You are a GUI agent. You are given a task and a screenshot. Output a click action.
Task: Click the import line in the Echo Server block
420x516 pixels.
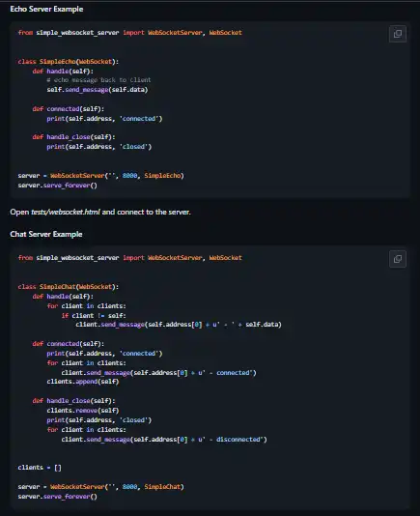[x=130, y=33]
